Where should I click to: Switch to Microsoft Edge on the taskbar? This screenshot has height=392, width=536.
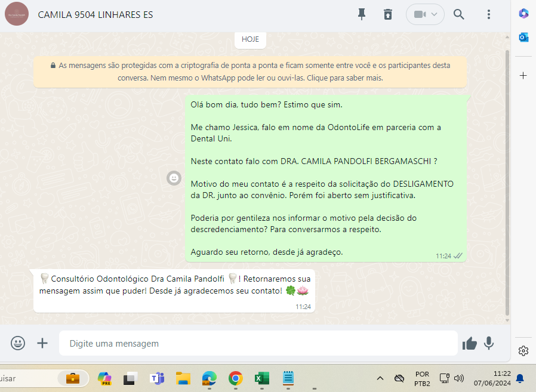pos(209,378)
